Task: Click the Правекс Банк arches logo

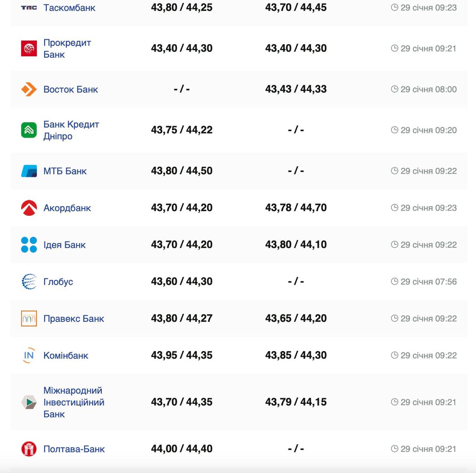Action: tap(29, 319)
